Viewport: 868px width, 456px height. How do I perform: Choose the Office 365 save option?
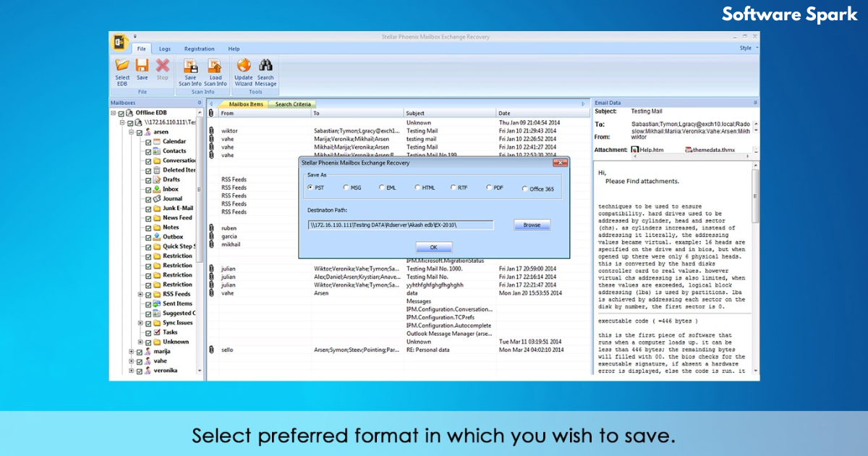coord(525,189)
